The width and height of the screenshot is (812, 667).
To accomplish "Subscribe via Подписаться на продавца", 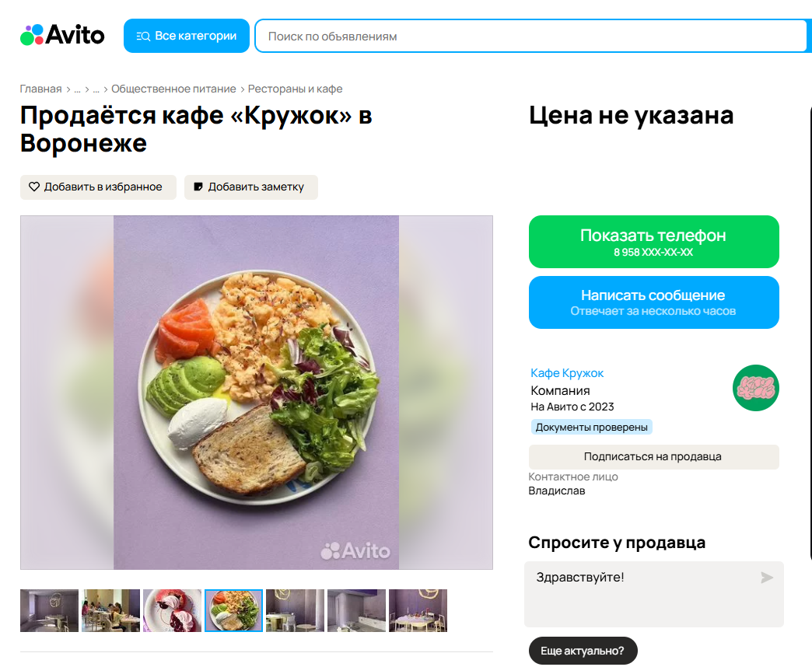I will tap(653, 457).
